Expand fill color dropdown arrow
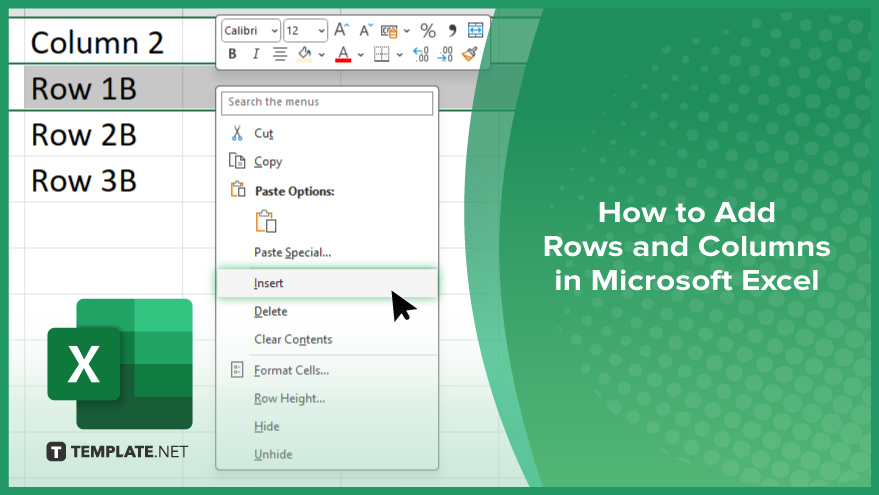Screen dimensions: 879x495 pyautogui.click(x=322, y=55)
